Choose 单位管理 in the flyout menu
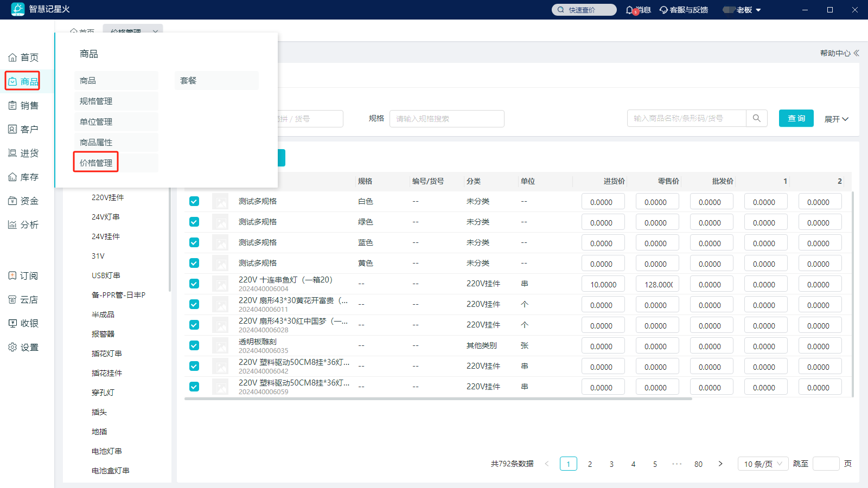Viewport: 868px width, 488px height. (x=116, y=121)
